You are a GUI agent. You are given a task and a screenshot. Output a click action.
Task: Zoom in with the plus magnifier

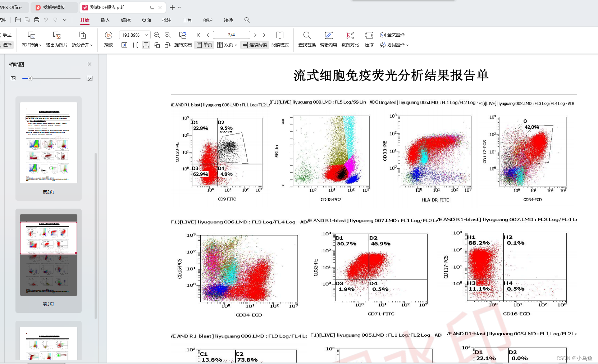tap(168, 35)
